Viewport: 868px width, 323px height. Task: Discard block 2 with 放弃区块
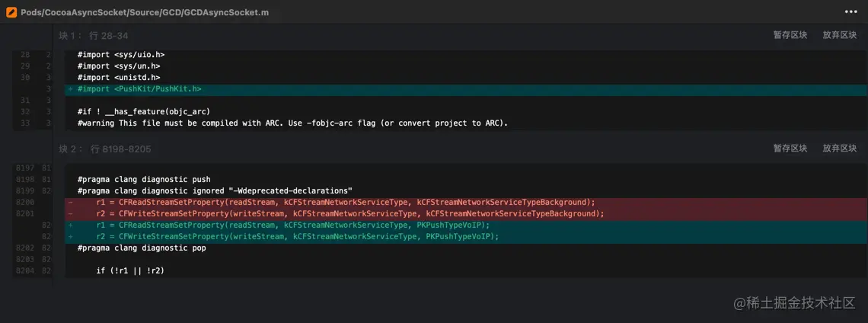point(839,149)
